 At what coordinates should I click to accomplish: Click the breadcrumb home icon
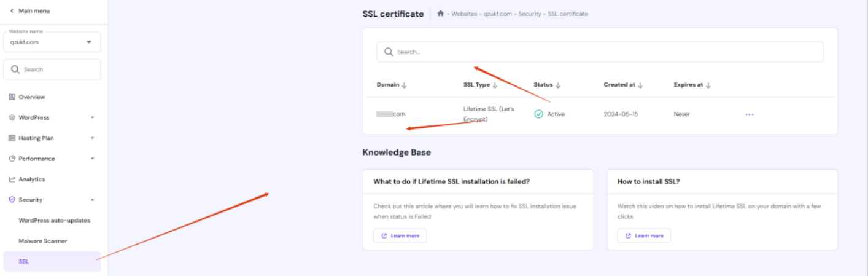coord(440,14)
